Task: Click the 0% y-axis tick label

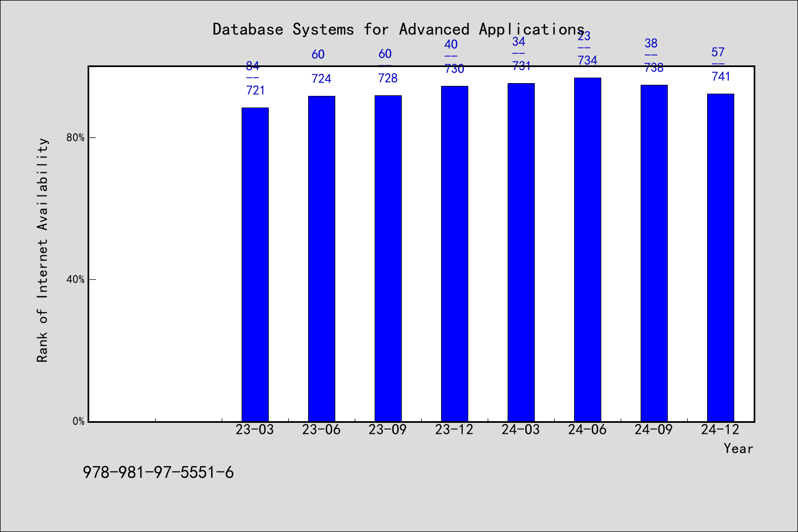Action: point(79,422)
